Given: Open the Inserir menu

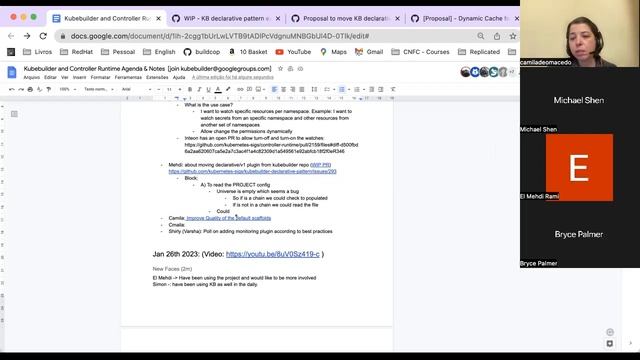Looking at the screenshot, I should coord(80,77).
